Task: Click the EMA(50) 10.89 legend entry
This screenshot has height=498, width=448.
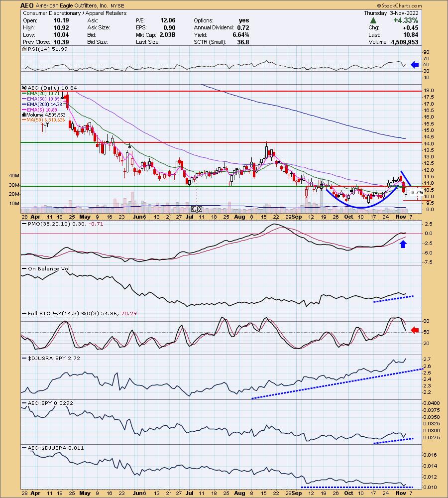Action: [43, 99]
